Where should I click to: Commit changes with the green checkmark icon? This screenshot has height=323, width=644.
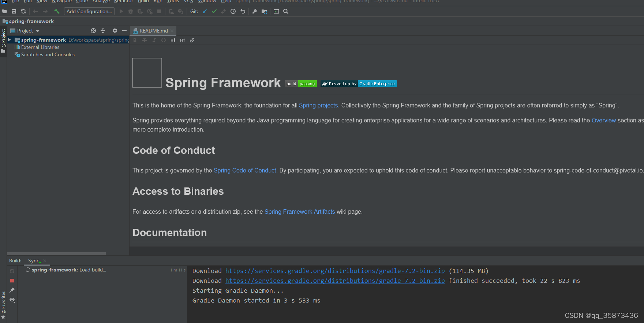click(x=214, y=11)
